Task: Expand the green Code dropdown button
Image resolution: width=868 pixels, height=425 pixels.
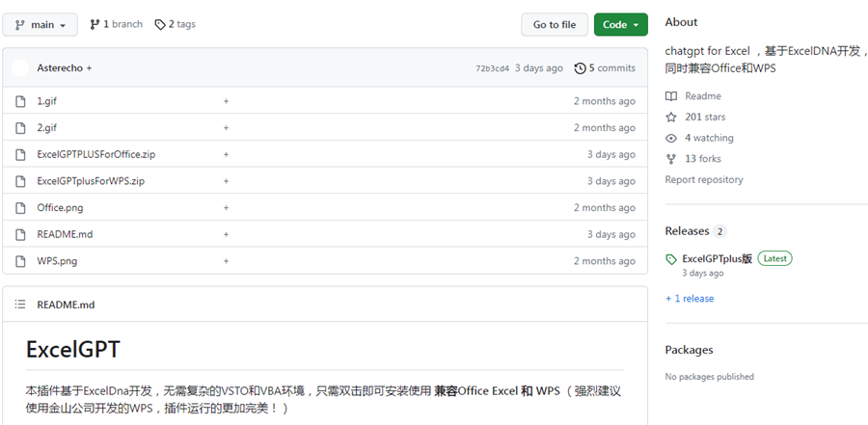Action: (x=620, y=24)
